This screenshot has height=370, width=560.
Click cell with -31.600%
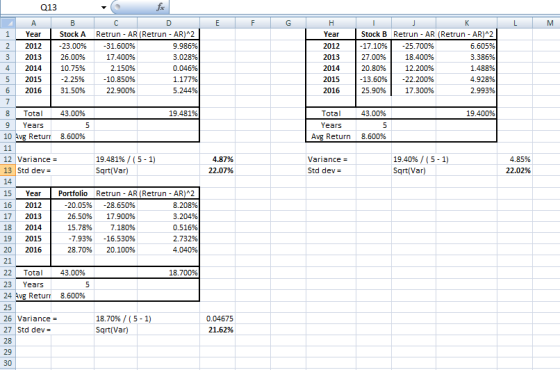coord(116,46)
